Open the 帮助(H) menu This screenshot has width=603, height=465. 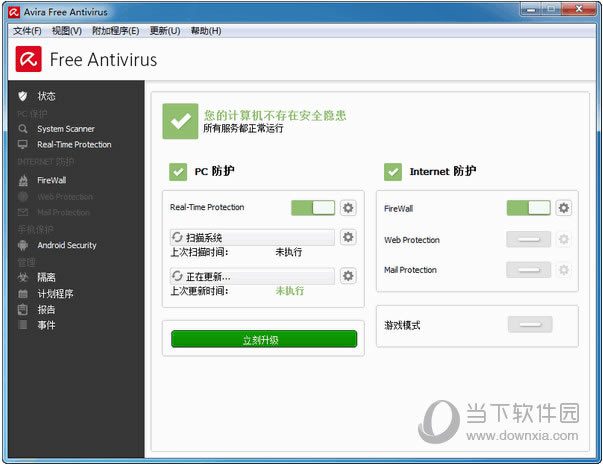(205, 31)
